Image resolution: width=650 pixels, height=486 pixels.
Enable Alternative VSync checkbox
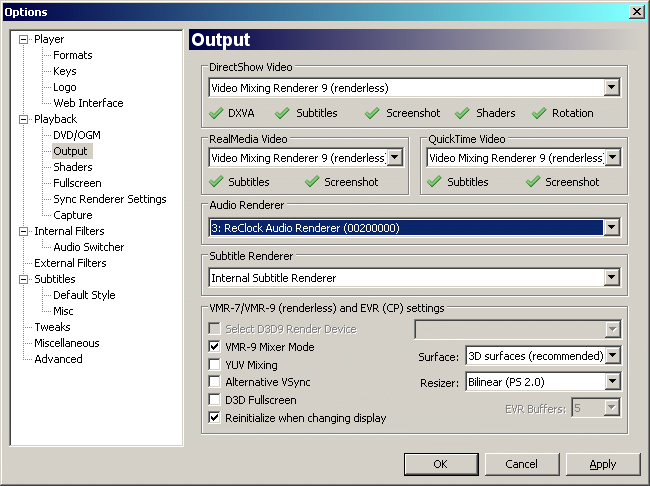pos(214,382)
